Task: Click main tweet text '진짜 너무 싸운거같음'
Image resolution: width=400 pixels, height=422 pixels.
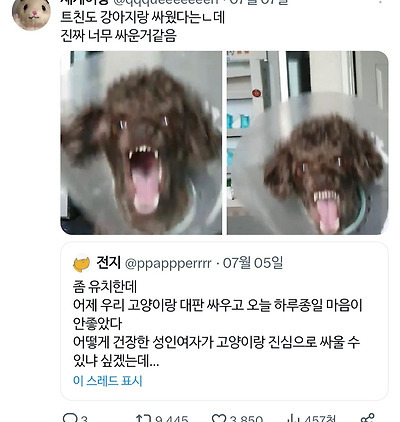Action: click(118, 35)
